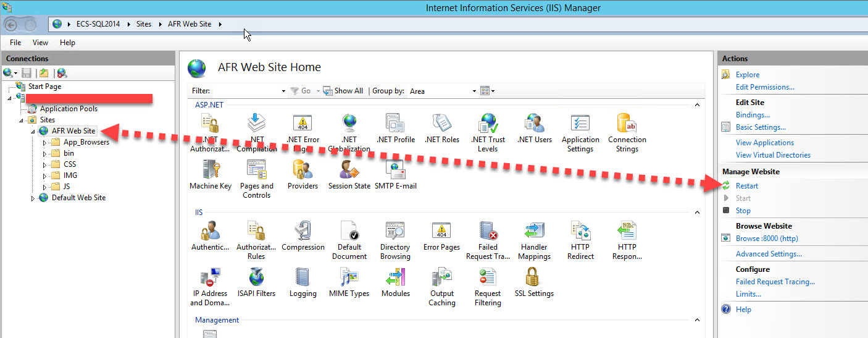The height and width of the screenshot is (338, 868).
Task: Open Authorization Rules feature
Action: tap(256, 240)
